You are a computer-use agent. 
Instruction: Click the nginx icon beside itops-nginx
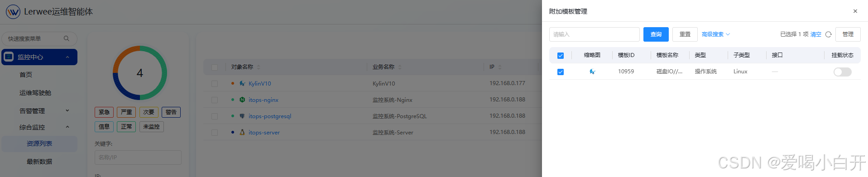[242, 100]
